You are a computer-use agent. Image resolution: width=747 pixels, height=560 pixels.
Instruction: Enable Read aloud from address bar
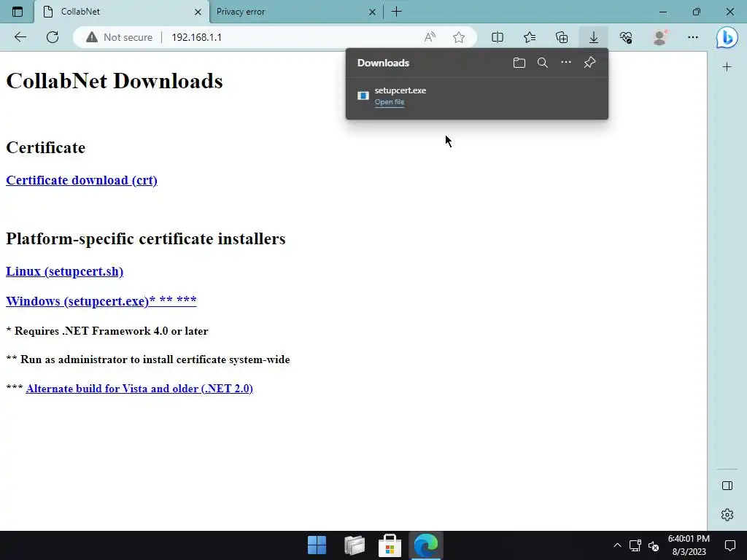(430, 37)
